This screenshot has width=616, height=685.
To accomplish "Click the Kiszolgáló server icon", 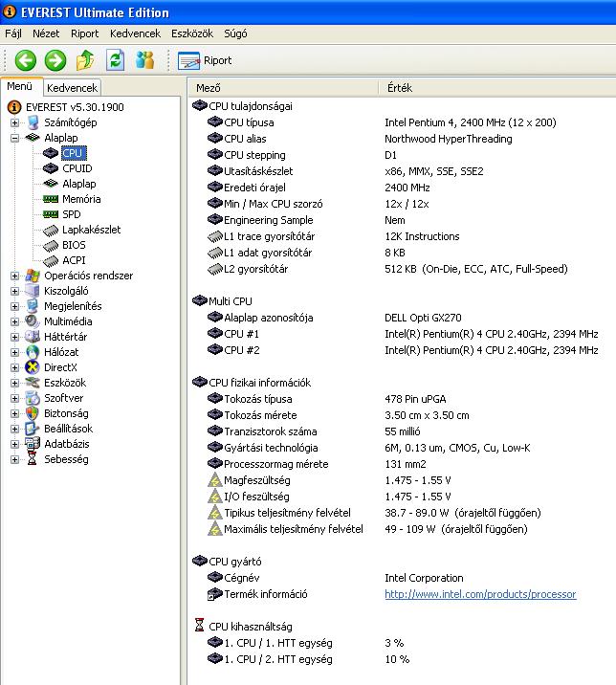I will coord(33,291).
